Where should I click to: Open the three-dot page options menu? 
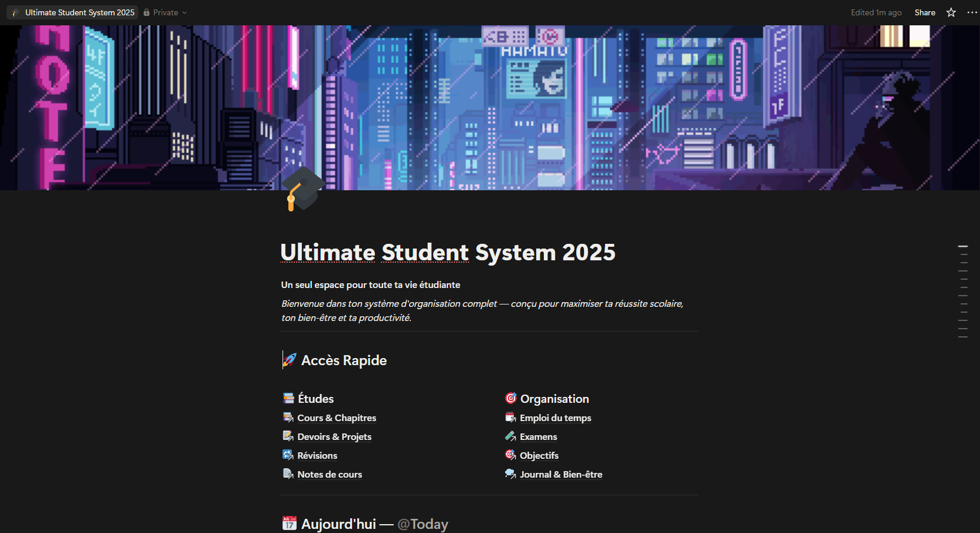972,12
